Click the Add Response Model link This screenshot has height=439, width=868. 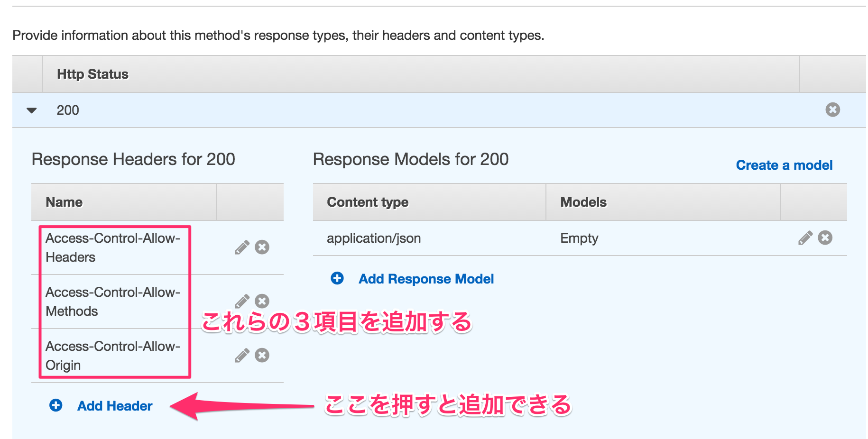point(425,279)
